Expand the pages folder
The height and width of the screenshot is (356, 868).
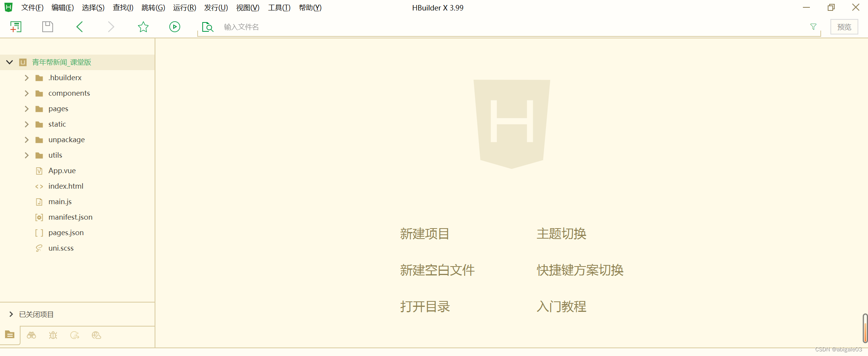[26, 108]
